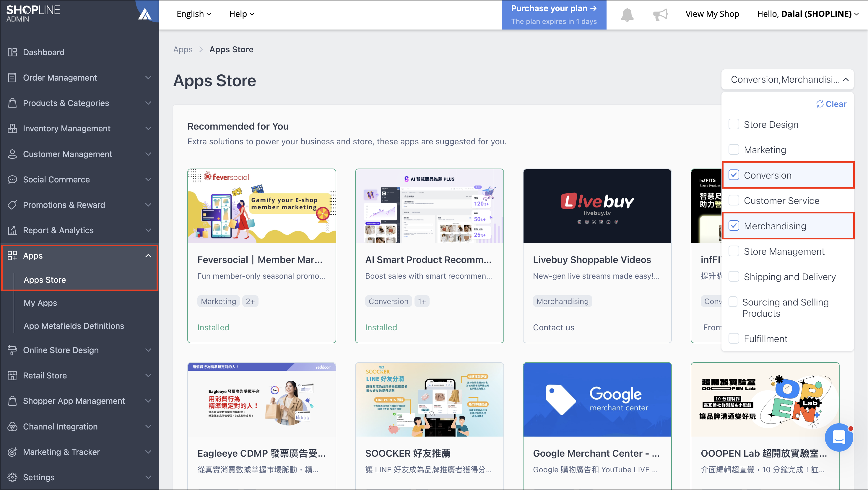
Task: Uncheck the Conversion filter checkbox
Action: tap(734, 175)
